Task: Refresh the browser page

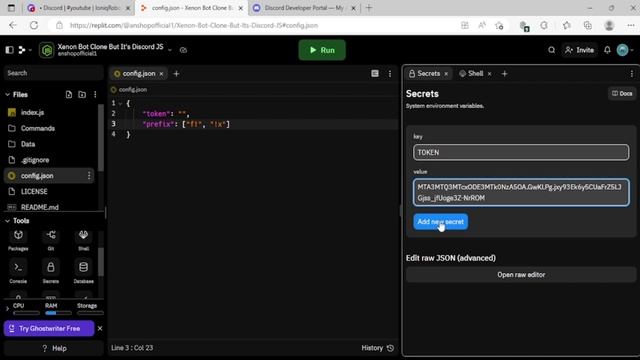Action: click(x=34, y=25)
